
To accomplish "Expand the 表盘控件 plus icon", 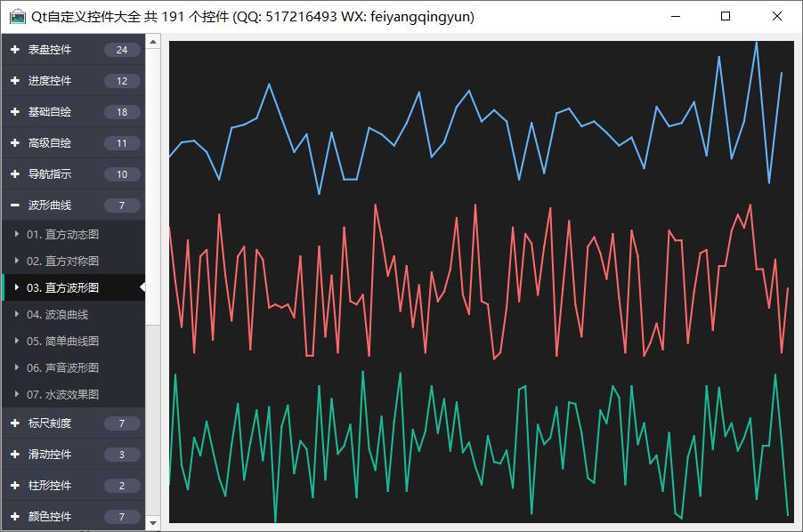I will [15, 50].
